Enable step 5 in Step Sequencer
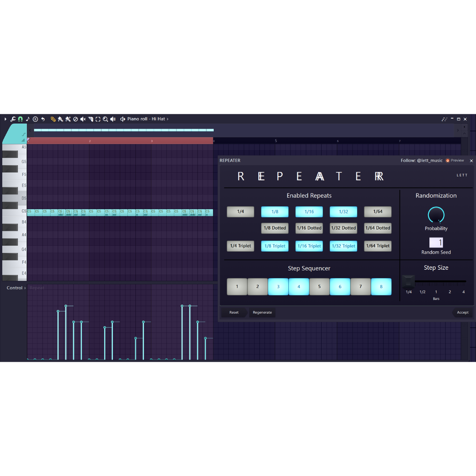The image size is (476, 476). pyautogui.click(x=320, y=286)
